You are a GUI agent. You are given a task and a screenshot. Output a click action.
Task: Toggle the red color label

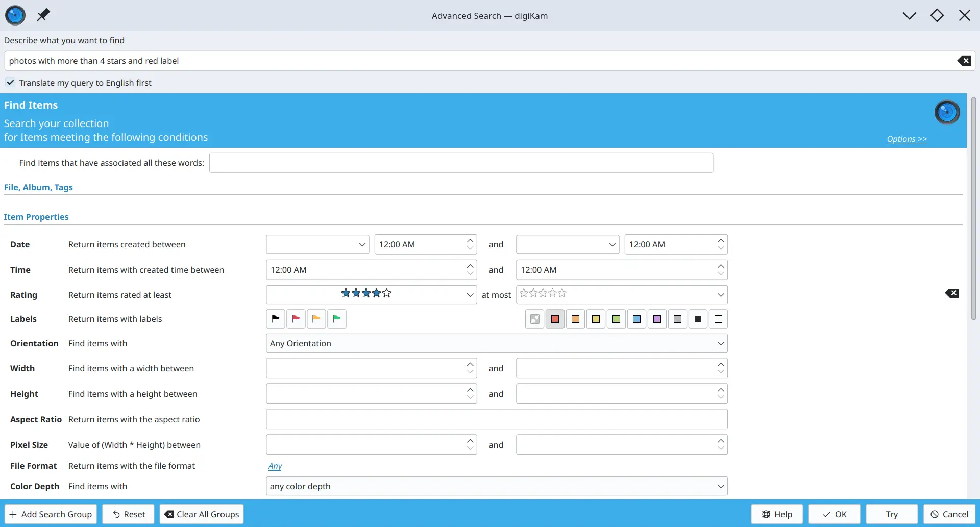click(555, 319)
